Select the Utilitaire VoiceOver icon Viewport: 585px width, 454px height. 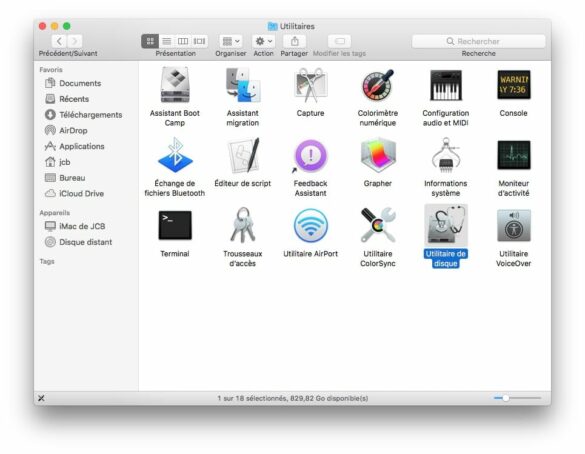(x=514, y=225)
